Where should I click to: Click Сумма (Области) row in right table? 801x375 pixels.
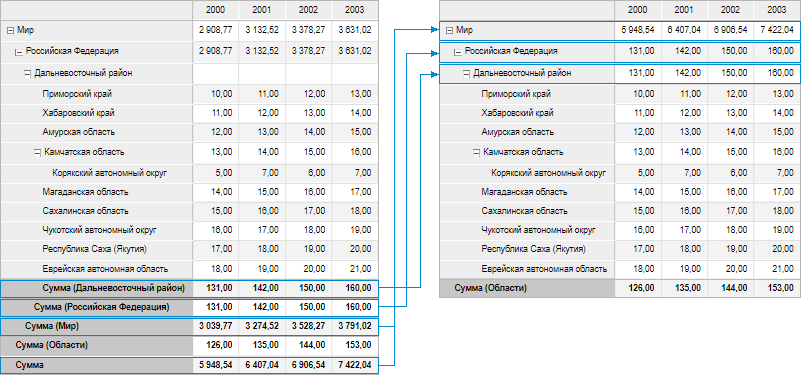[620, 289]
